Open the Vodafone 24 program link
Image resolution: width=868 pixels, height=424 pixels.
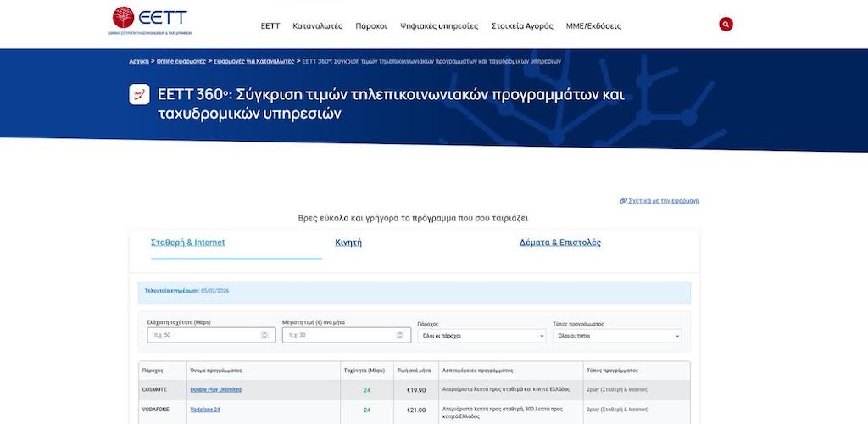tap(205, 410)
